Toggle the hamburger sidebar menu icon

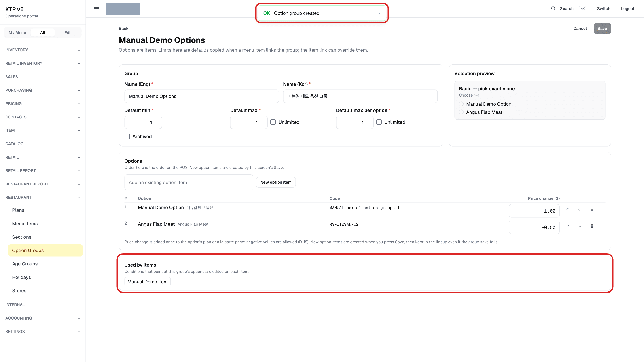pyautogui.click(x=97, y=9)
